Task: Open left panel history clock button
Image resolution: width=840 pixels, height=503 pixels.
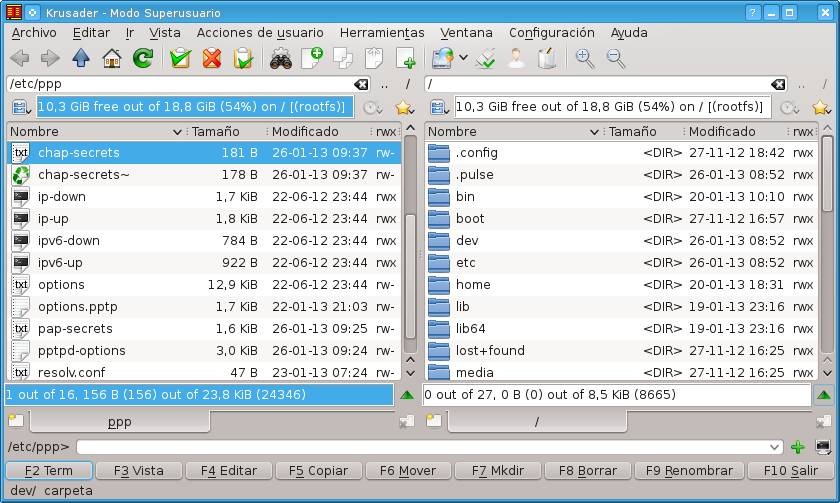Action: [372, 108]
